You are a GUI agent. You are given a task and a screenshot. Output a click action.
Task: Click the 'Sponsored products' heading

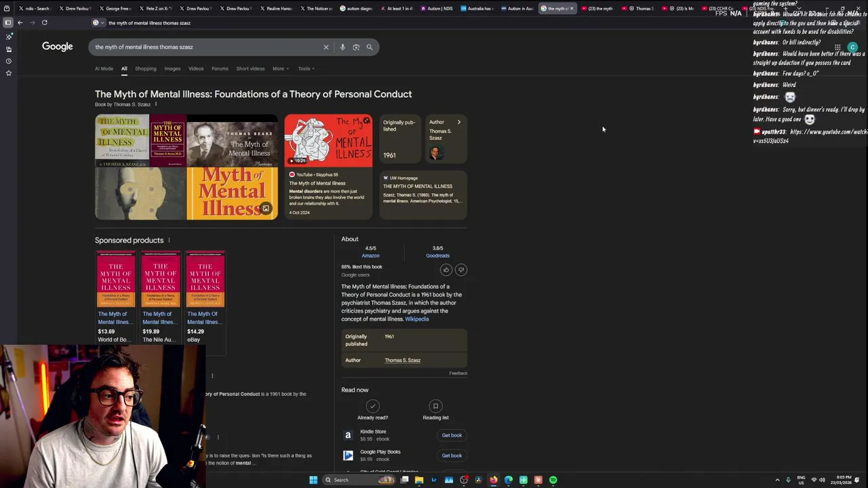coord(129,240)
